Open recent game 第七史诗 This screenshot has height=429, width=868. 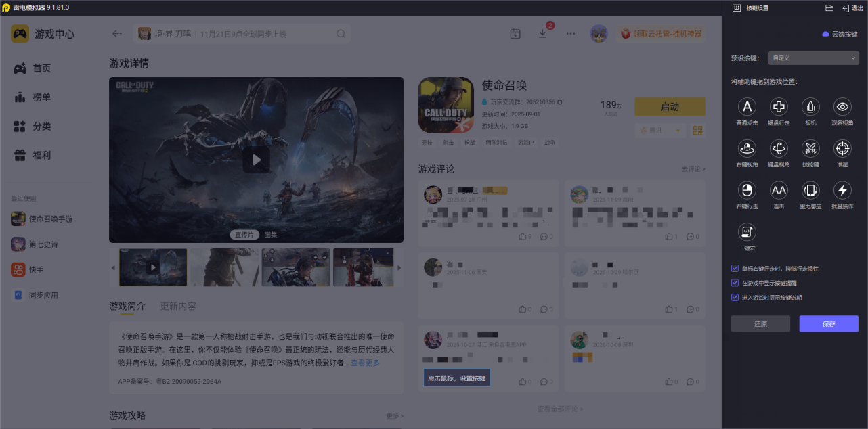(35, 244)
